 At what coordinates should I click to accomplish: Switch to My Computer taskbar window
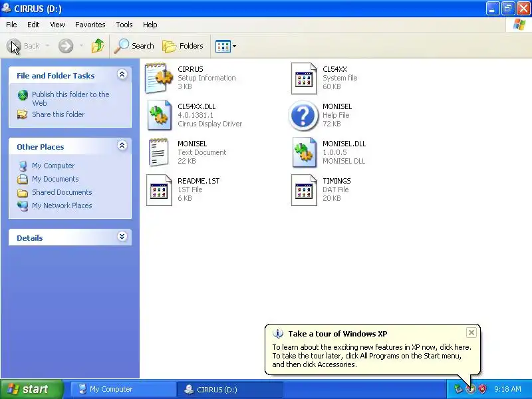pyautogui.click(x=122, y=389)
